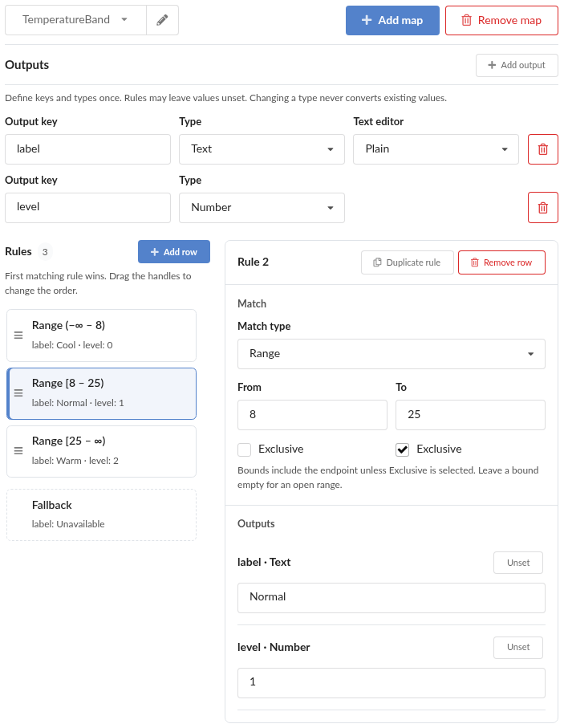Click the Remove map button
564x728 pixels.
coord(501,20)
